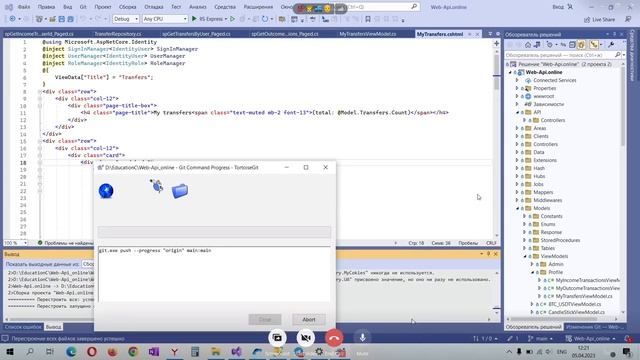The width and height of the screenshot is (640, 360).
Task: Click the split editor plus icon above scrollbar
Action: 496,43
